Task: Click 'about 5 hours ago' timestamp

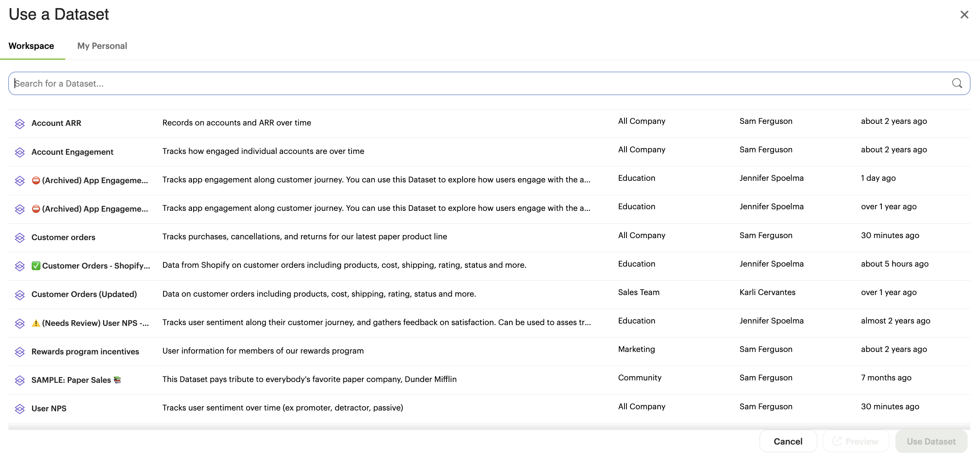Action: (x=895, y=264)
